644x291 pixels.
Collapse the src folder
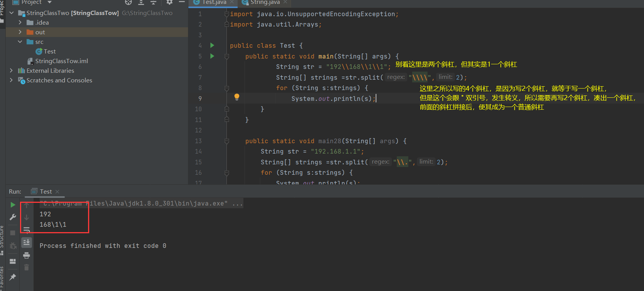[20, 42]
